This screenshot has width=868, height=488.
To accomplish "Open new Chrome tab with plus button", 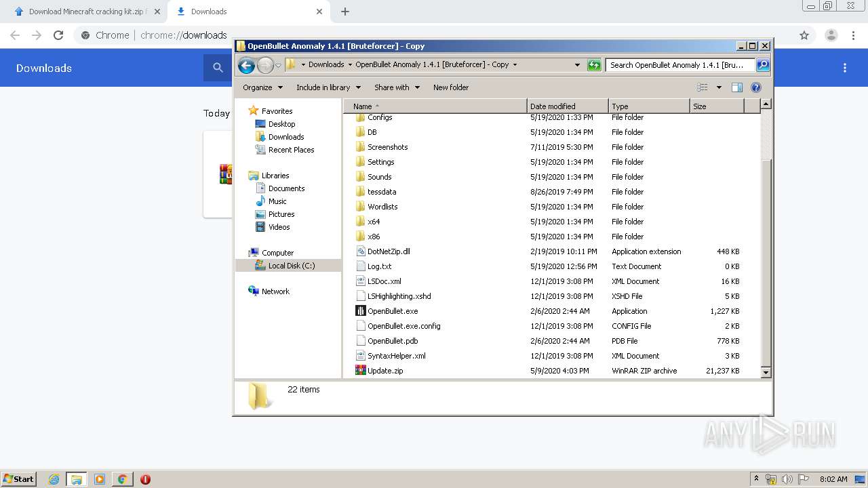I will click(x=345, y=12).
